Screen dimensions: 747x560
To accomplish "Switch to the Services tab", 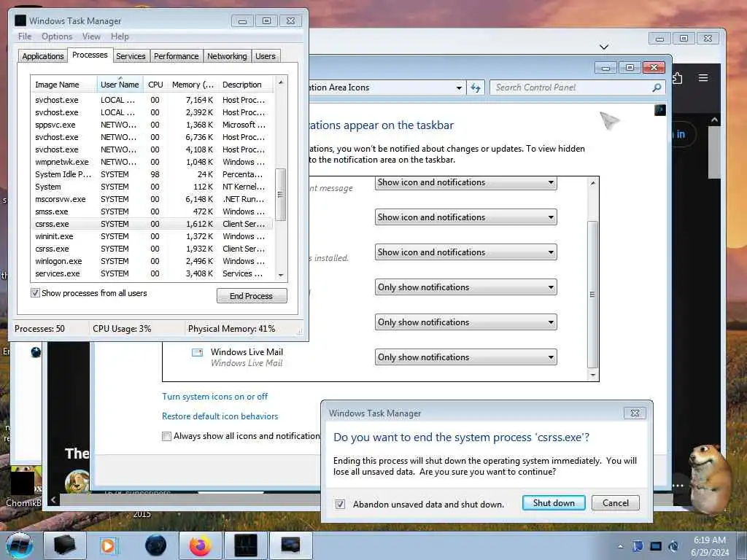I will pos(131,56).
